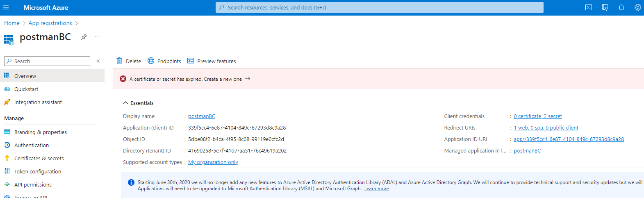Click the red error icon in the expired banner

pos(123,79)
